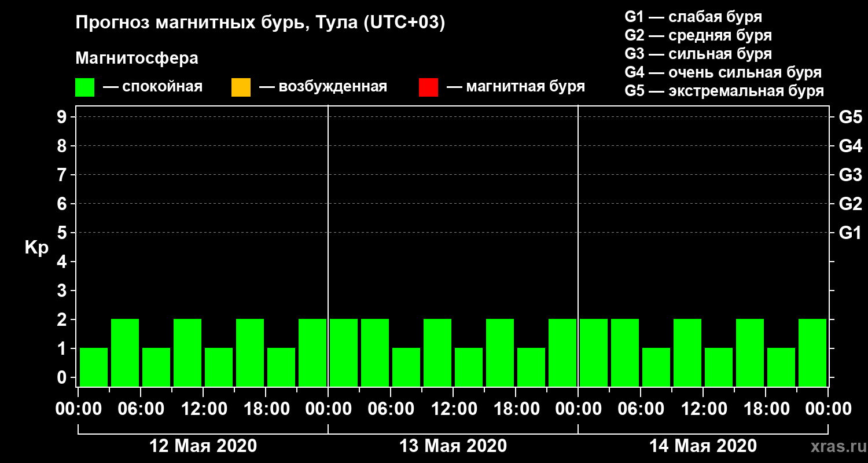Click the 12 Мая bar starting at 12:00

click(x=219, y=367)
